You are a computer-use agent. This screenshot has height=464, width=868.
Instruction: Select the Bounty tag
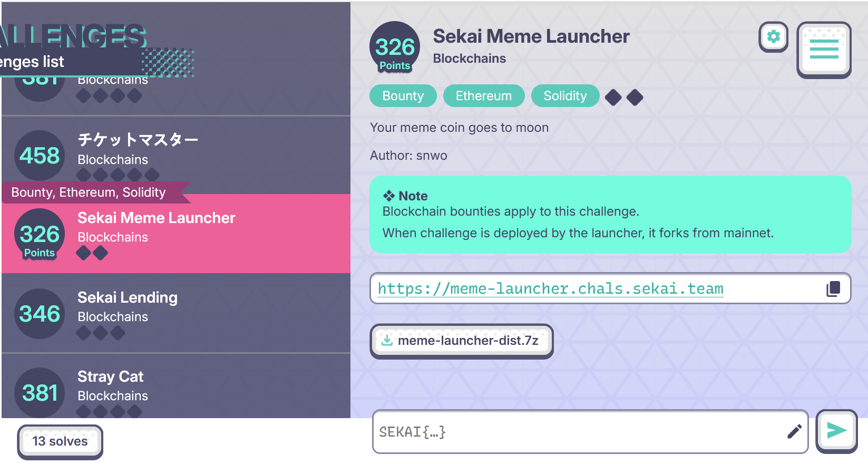403,96
